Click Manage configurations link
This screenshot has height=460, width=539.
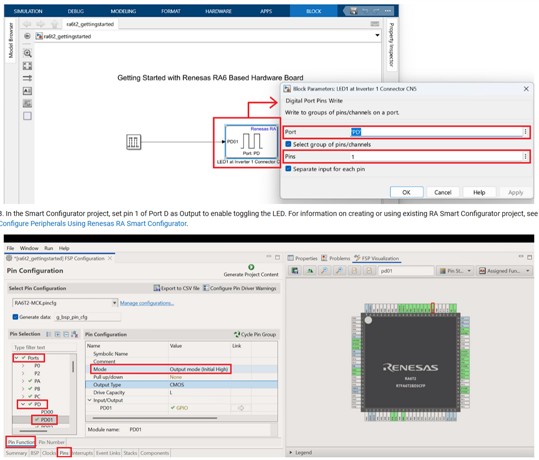click(x=147, y=303)
